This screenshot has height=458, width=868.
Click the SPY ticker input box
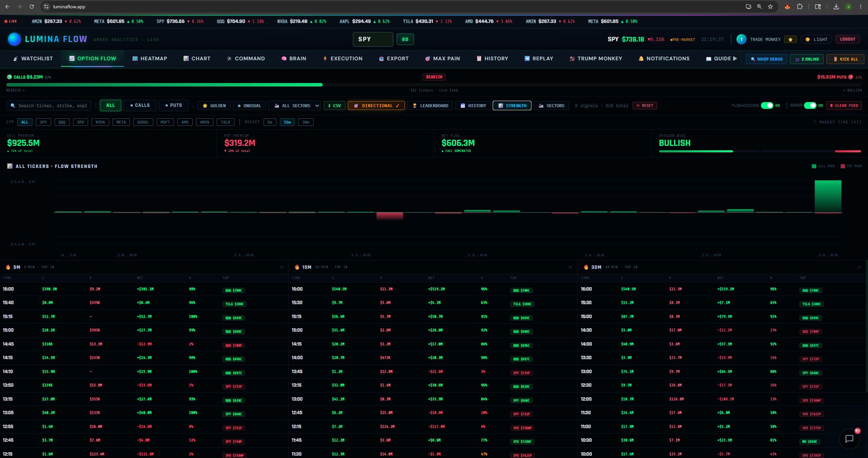[373, 39]
